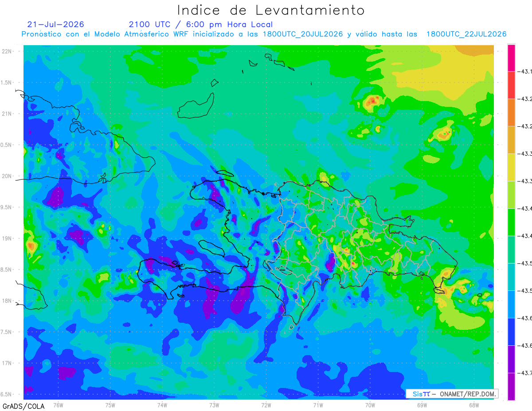Click the "72W" longitude label
The width and height of the screenshot is (532, 411).
[x=266, y=405]
